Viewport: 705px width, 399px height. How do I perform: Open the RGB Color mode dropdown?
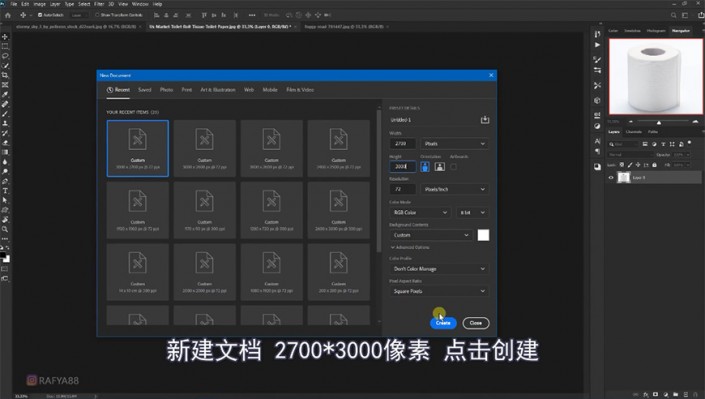coord(420,212)
